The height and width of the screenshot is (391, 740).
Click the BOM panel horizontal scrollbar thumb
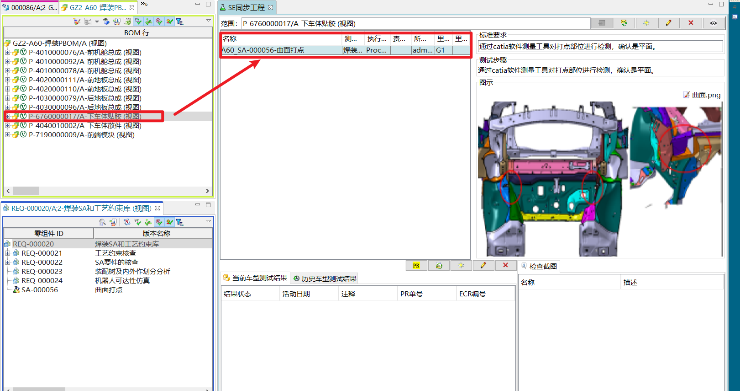[26, 191]
